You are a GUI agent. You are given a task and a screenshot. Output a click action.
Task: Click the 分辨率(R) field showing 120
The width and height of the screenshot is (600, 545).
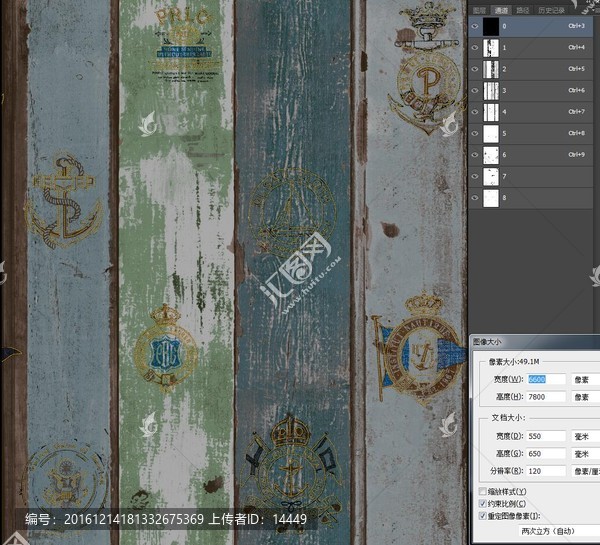tap(546, 471)
